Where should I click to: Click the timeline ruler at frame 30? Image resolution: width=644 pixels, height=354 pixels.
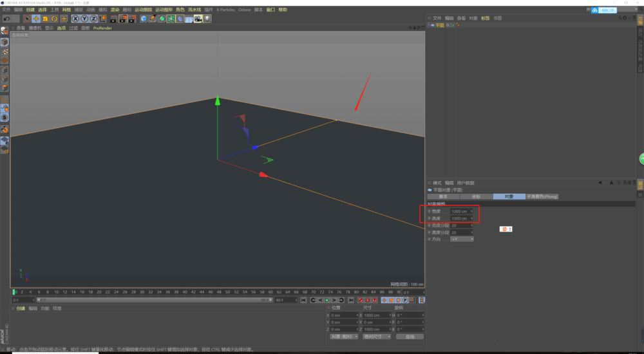[x=141, y=292]
